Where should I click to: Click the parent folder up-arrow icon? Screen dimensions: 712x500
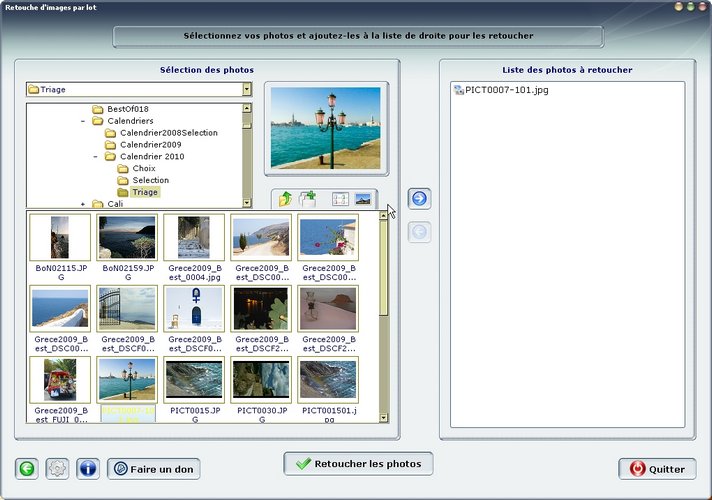point(286,199)
